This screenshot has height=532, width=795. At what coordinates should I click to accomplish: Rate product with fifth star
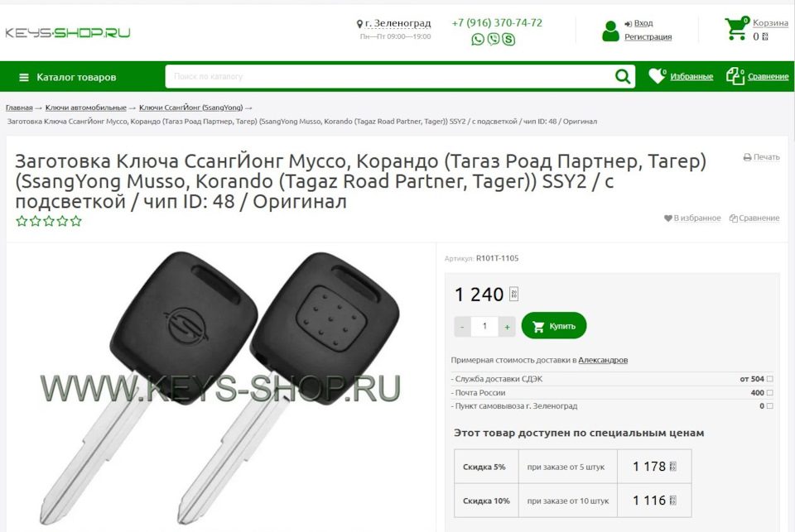pos(76,221)
